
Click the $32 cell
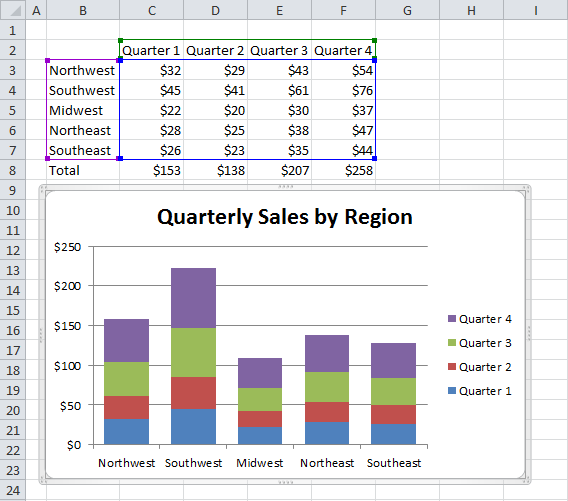[151, 70]
